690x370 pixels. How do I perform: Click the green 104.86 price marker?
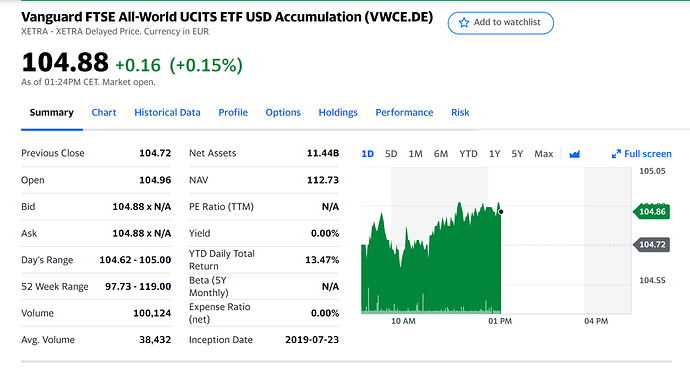[x=651, y=212]
